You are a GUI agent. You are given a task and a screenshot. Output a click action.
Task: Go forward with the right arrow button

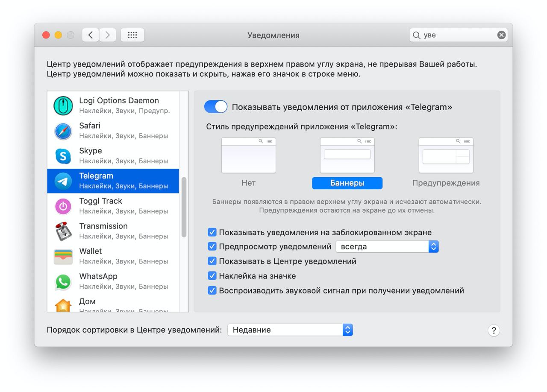point(108,35)
